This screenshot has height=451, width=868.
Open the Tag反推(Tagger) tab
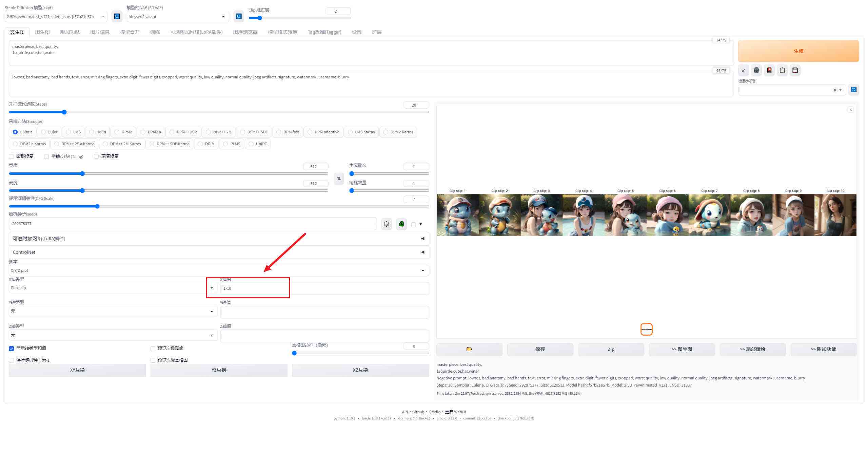click(324, 32)
